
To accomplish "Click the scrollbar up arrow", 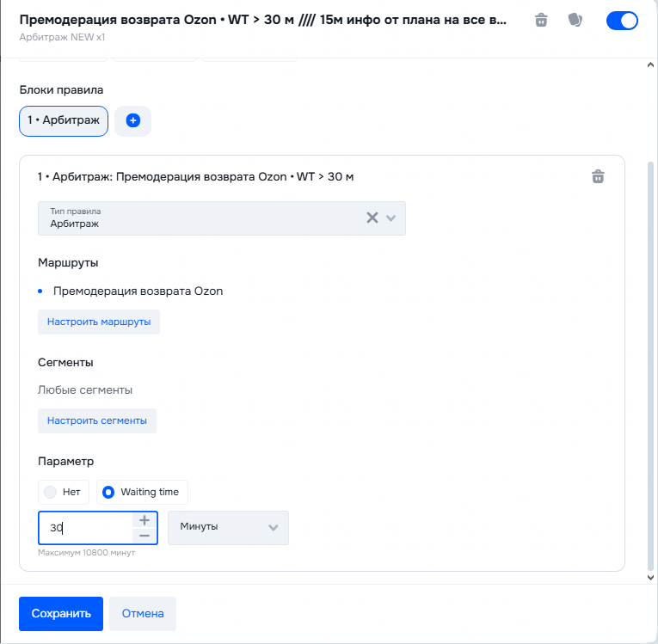I will [x=650, y=64].
